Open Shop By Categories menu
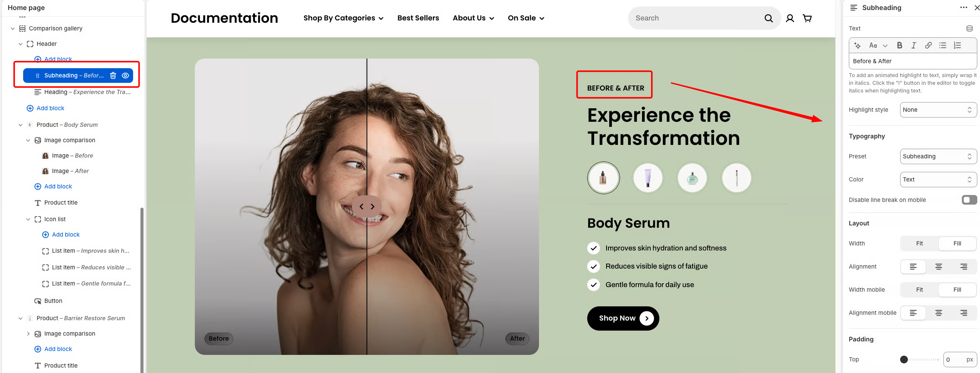Image resolution: width=980 pixels, height=373 pixels. 343,18
